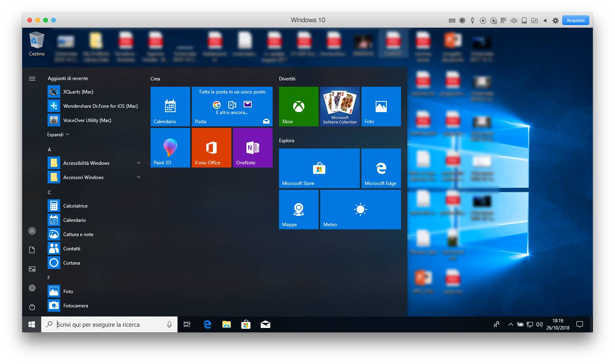Click the Esplora group header
The width and height of the screenshot is (615, 364).
coord(286,141)
